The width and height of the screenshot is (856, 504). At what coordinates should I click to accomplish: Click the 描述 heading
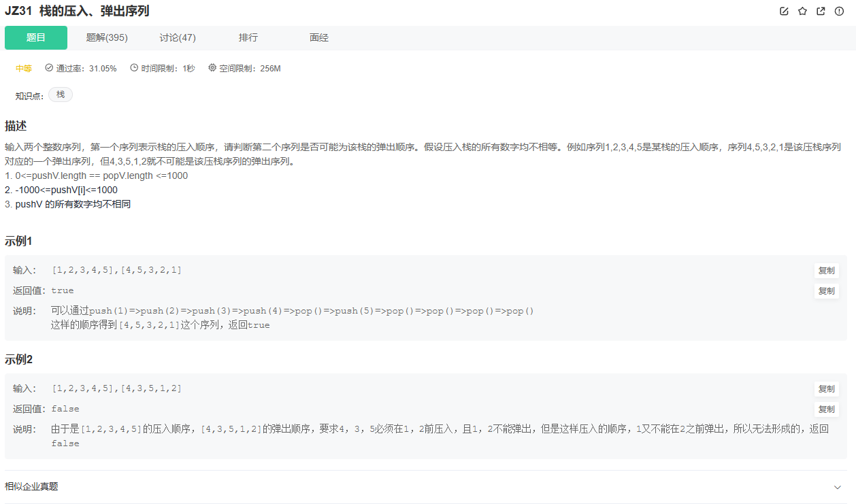point(16,126)
